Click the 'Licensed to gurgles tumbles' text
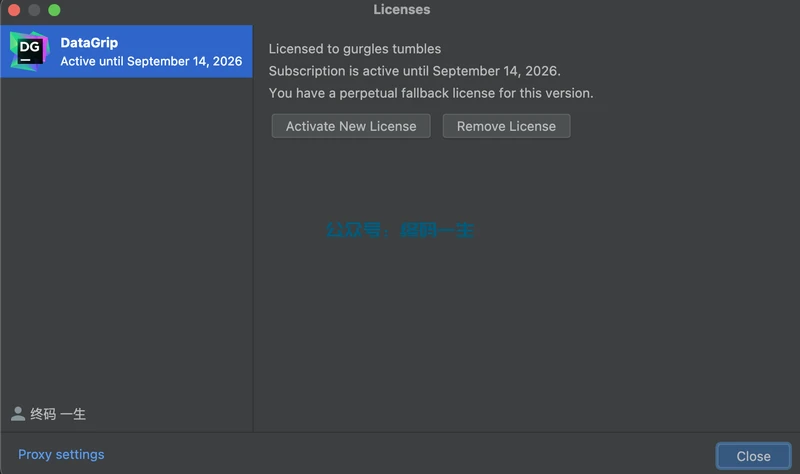The image size is (800, 474). coord(355,48)
